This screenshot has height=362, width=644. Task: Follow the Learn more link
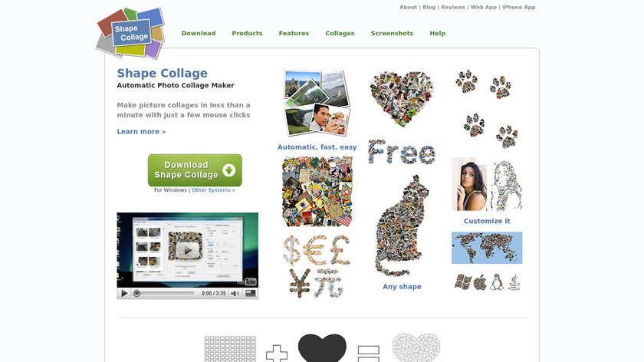point(141,131)
